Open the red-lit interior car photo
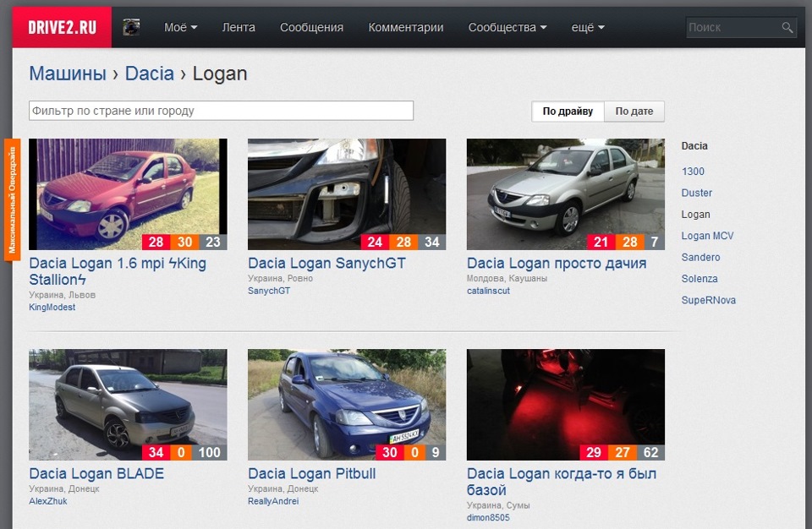The width and height of the screenshot is (812, 529). pos(566,405)
